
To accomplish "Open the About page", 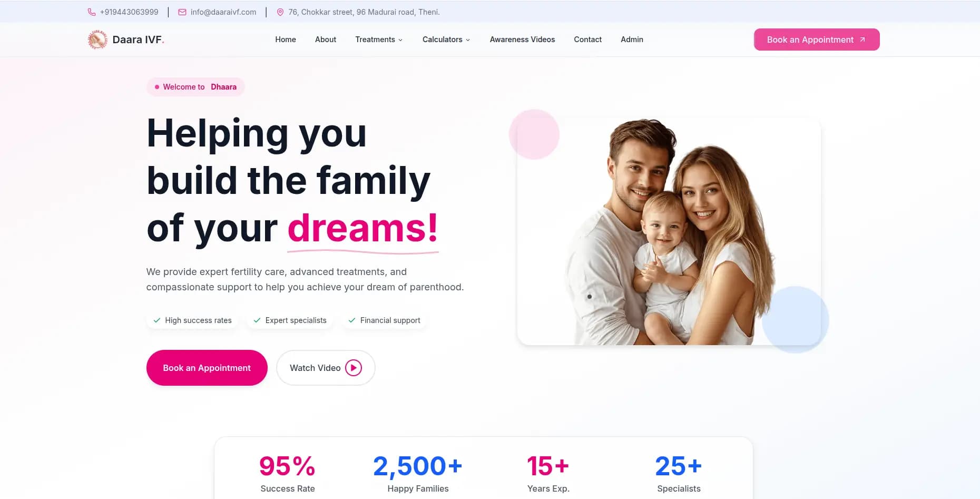I will 326,40.
